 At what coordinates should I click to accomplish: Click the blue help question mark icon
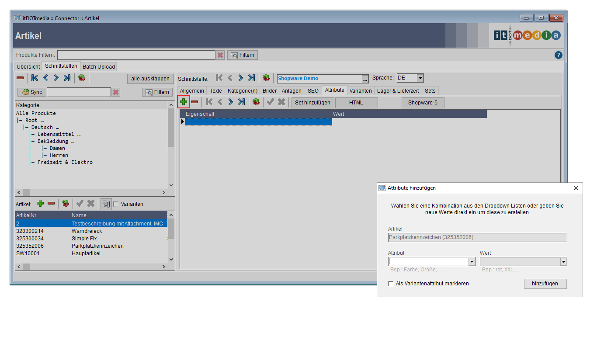558,55
